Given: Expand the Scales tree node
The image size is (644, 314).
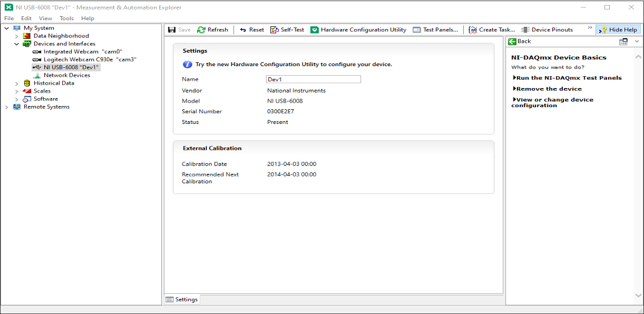Looking at the screenshot, I should [17, 91].
